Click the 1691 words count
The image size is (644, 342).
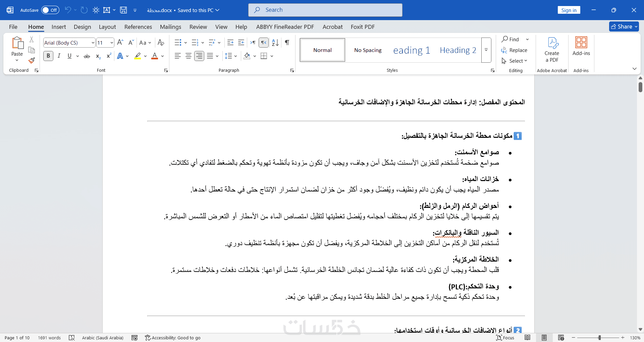[x=49, y=338]
